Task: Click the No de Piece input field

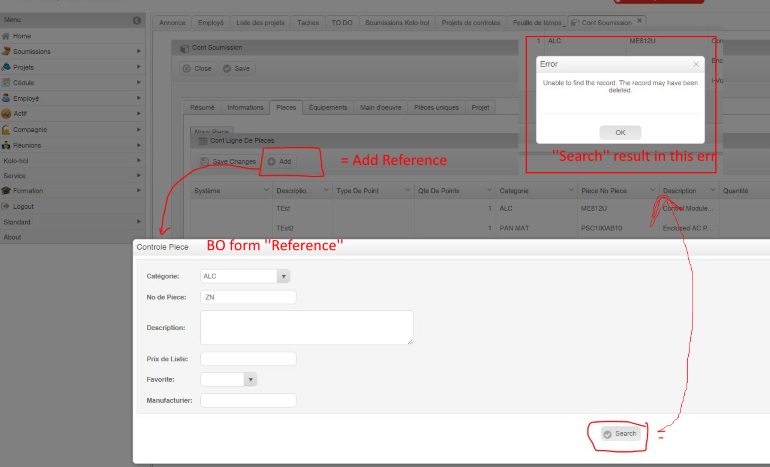Action: click(248, 297)
